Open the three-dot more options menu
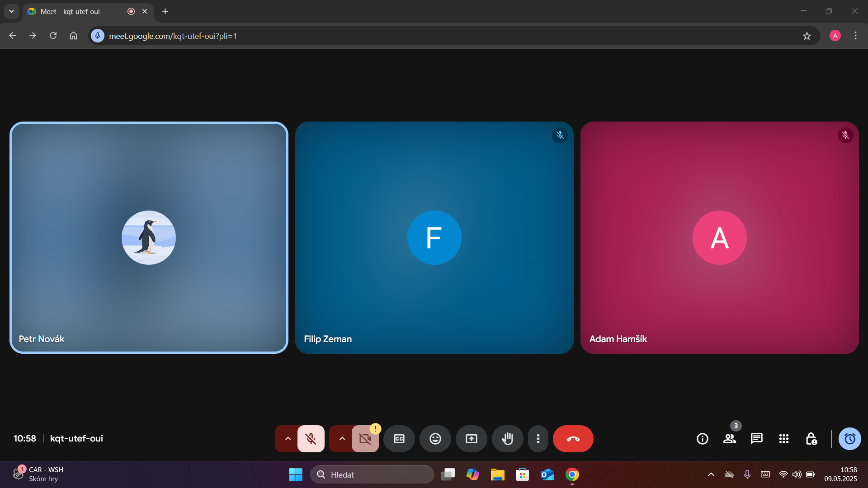Screen dimensions: 868x488 click(538, 438)
